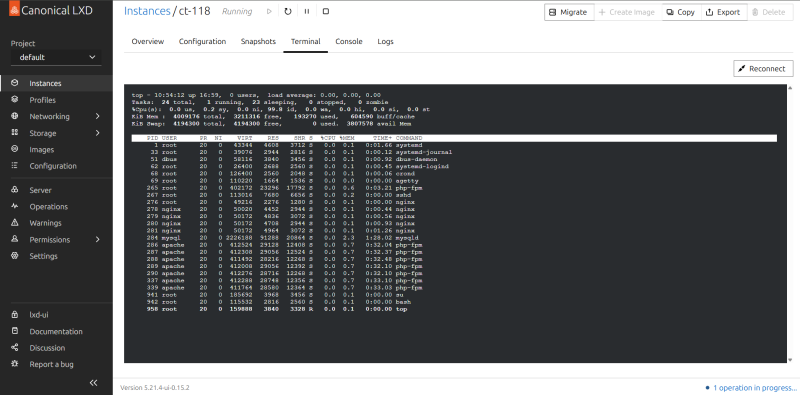Viewport: 800px width, 395px height.
Task: Collapse the sidebar with double chevron
Action: (x=93, y=383)
